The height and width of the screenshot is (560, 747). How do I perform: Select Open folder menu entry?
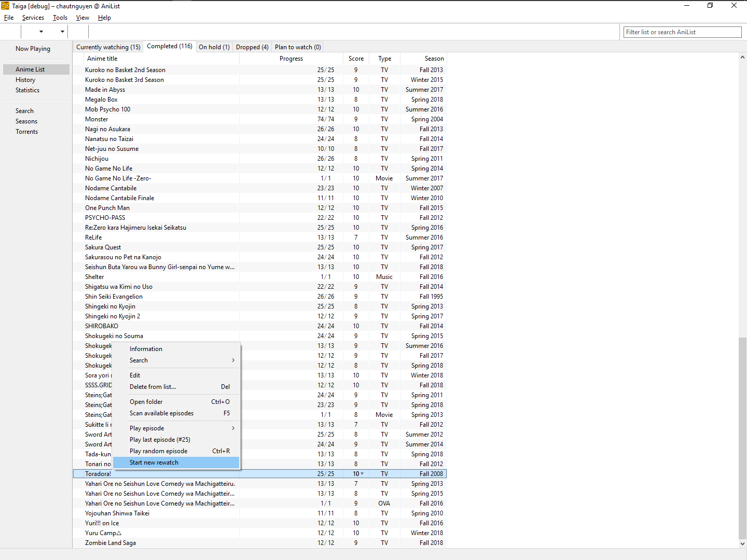pyautogui.click(x=177, y=402)
